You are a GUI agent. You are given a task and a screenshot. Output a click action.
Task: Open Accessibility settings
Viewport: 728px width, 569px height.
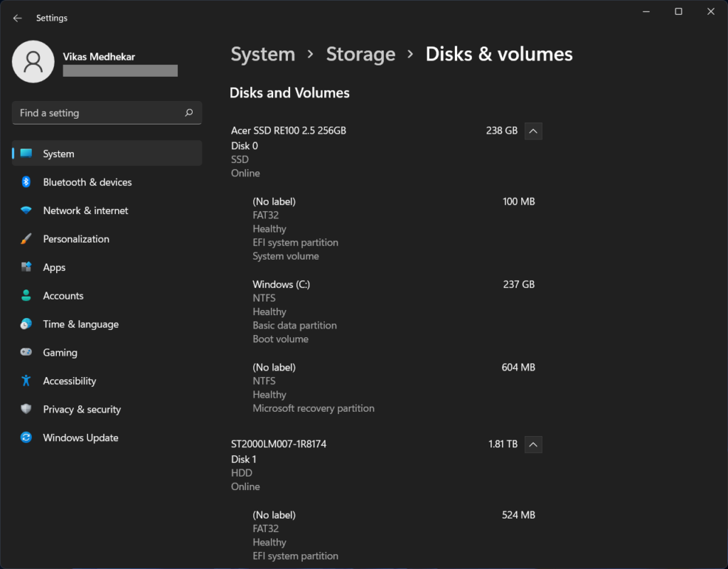tap(107, 381)
